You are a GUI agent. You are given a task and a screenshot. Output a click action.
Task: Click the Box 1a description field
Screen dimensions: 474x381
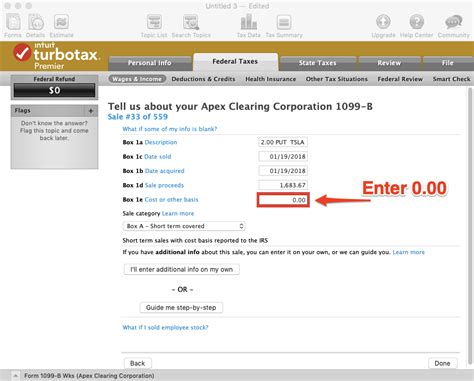click(x=283, y=142)
